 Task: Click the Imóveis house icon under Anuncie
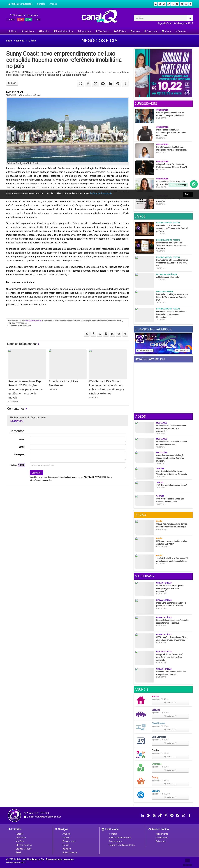click(141, 700)
